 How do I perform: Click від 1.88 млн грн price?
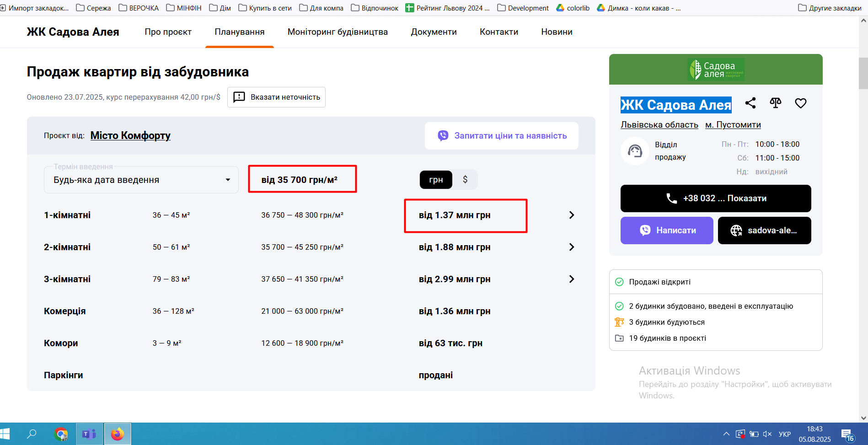(455, 247)
